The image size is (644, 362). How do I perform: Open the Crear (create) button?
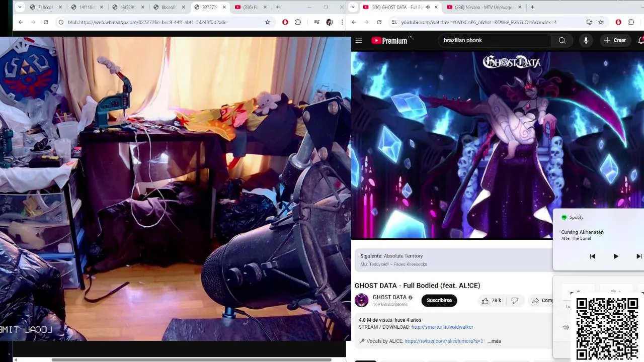click(x=615, y=40)
